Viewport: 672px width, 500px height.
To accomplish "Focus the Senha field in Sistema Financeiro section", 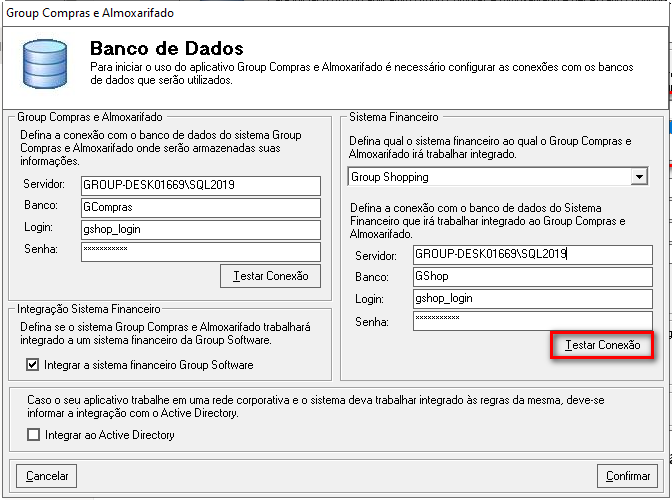I will [533, 321].
